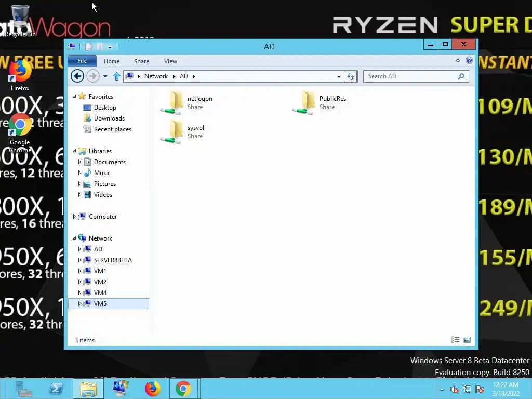This screenshot has height=399, width=532.
Task: Customize Quick Access Toolbar dropdown
Action: click(110, 47)
